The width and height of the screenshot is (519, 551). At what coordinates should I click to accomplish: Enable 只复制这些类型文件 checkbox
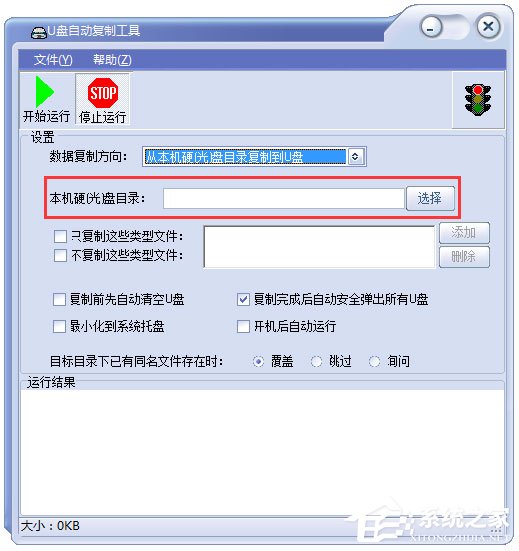coord(60,236)
